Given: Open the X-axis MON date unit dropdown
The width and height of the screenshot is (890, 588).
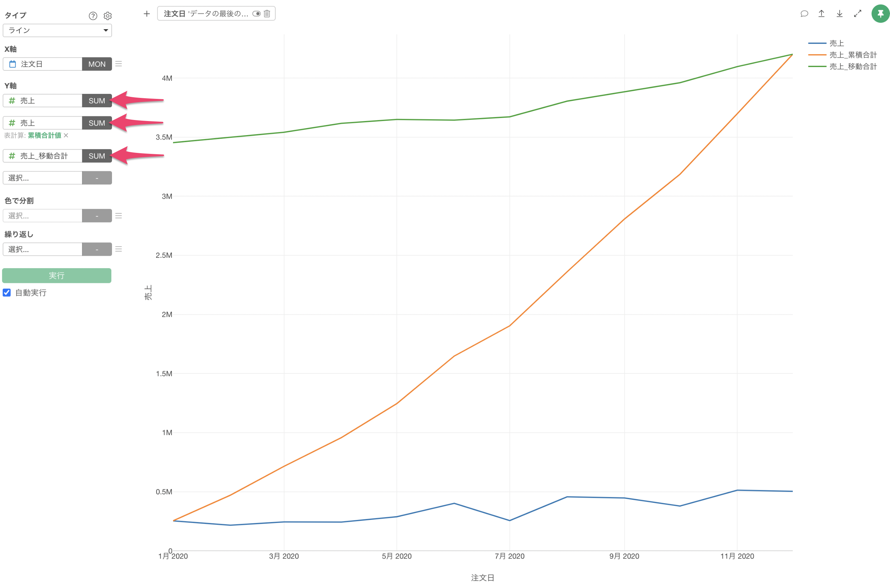Looking at the screenshot, I should click(97, 64).
